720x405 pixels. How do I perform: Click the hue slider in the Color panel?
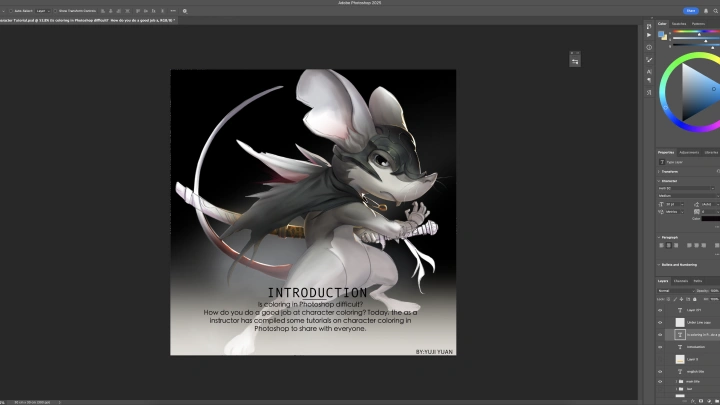point(696,32)
